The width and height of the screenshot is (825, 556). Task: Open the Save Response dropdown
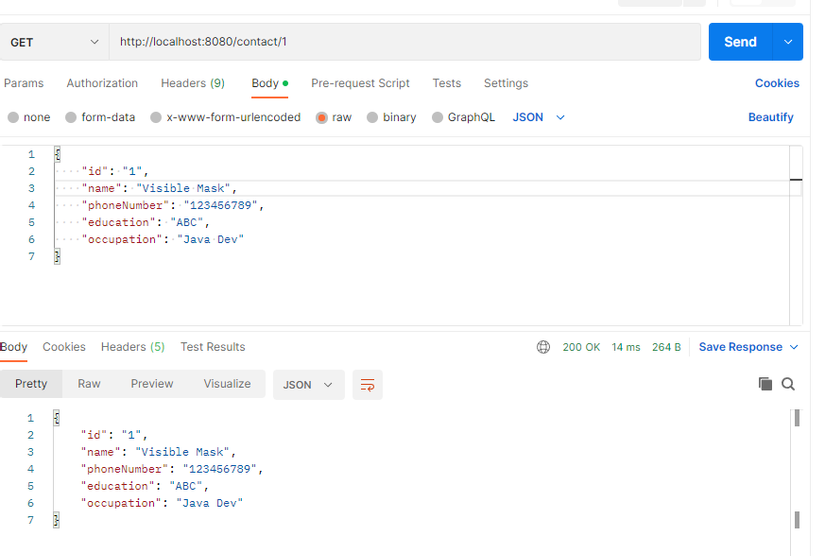click(749, 347)
